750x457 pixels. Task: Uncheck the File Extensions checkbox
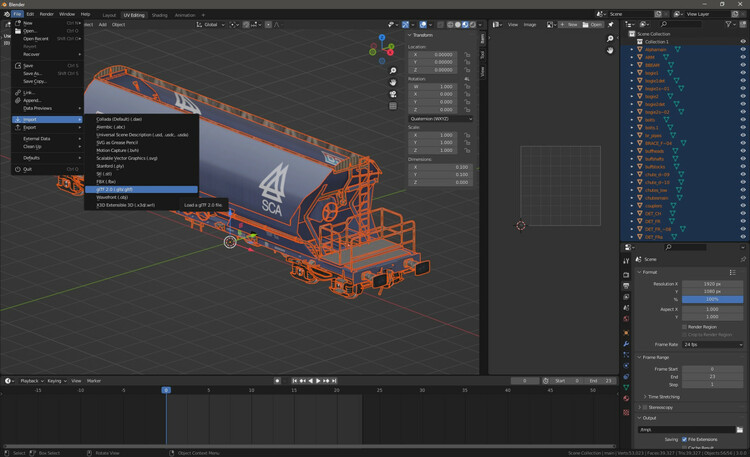point(684,439)
